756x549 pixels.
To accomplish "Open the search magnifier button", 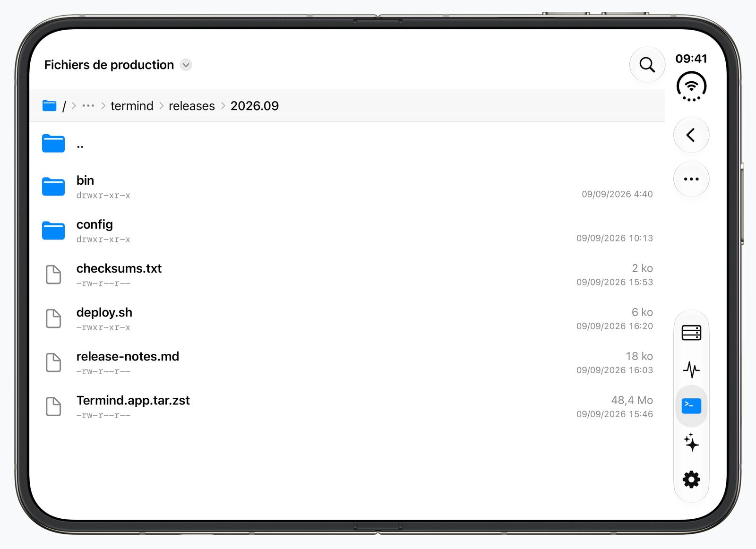I will [x=647, y=65].
